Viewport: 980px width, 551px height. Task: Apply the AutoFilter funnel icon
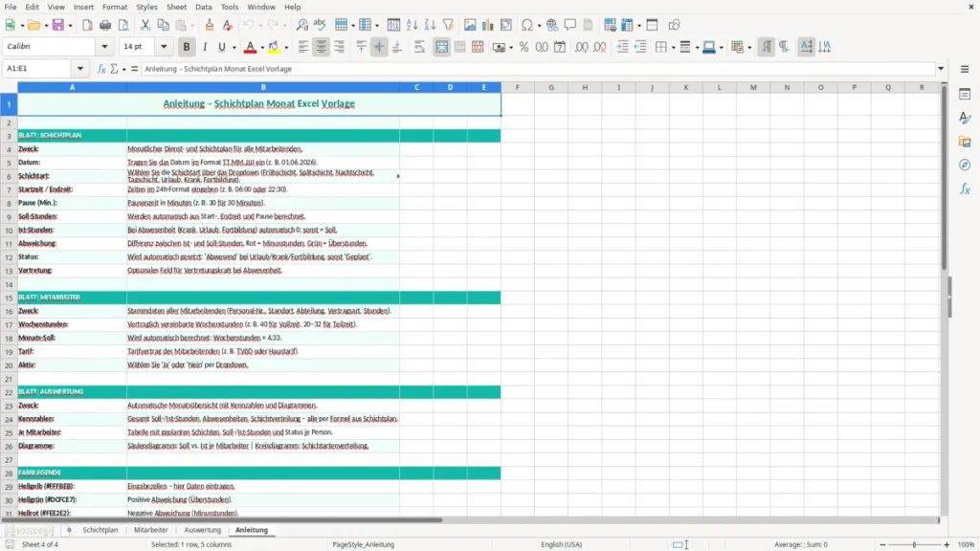(448, 25)
